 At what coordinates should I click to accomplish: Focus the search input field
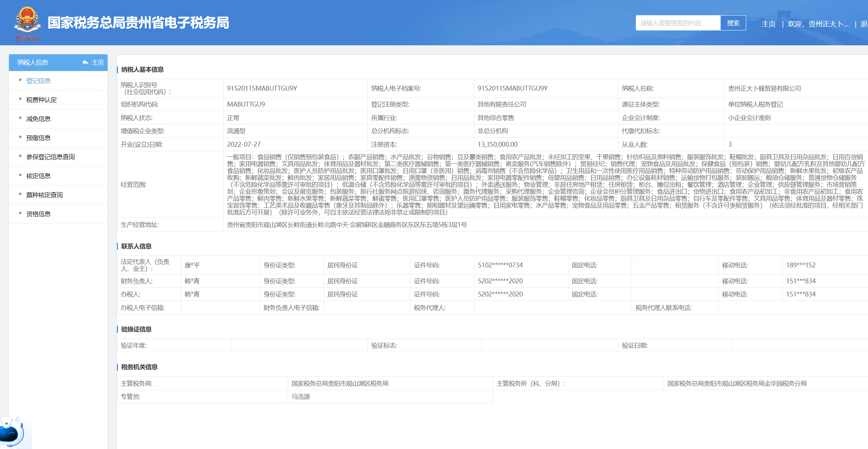(x=677, y=23)
